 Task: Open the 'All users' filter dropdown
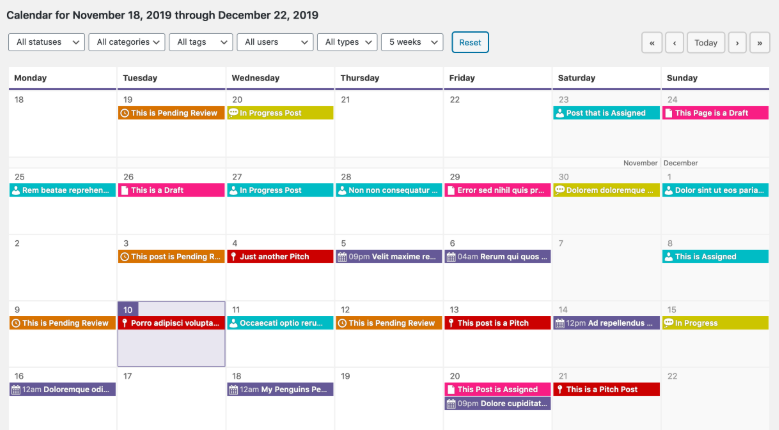(273, 42)
